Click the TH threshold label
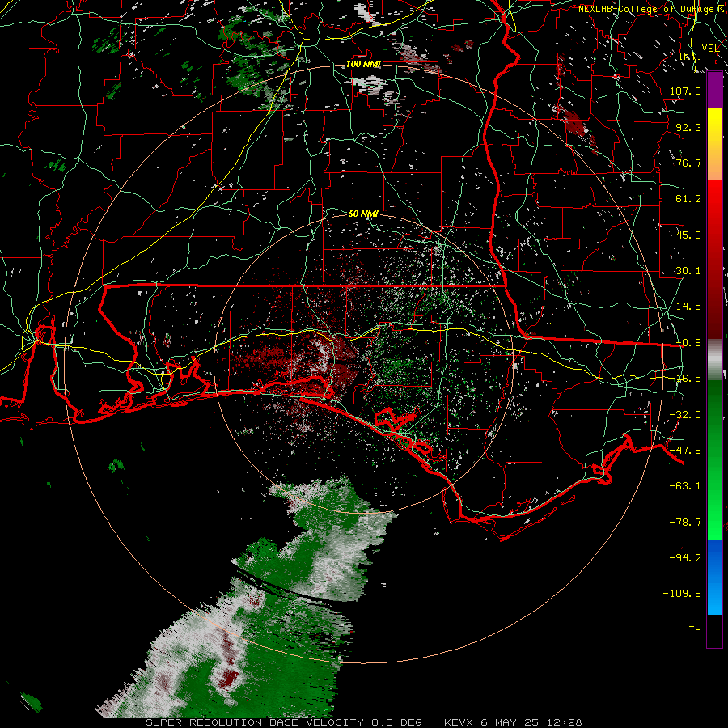Image resolution: width=728 pixels, height=728 pixels. 695,630
